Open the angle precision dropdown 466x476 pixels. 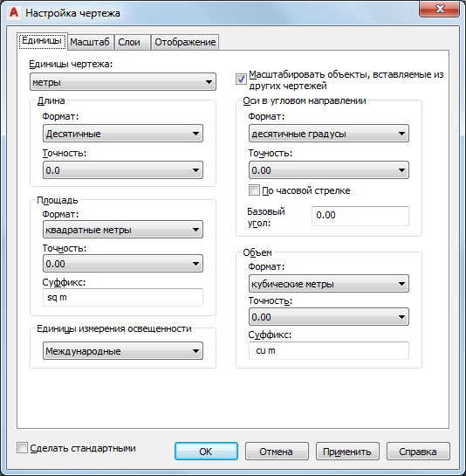pos(329,170)
